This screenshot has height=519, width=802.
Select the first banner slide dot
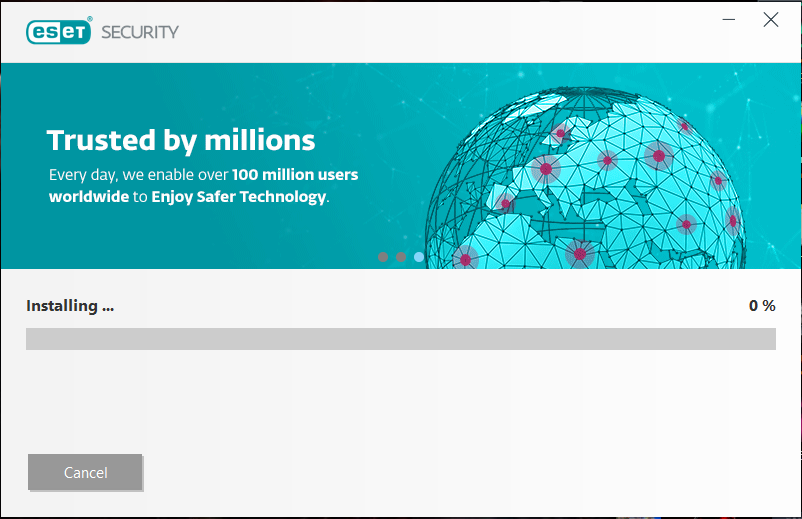tap(383, 257)
